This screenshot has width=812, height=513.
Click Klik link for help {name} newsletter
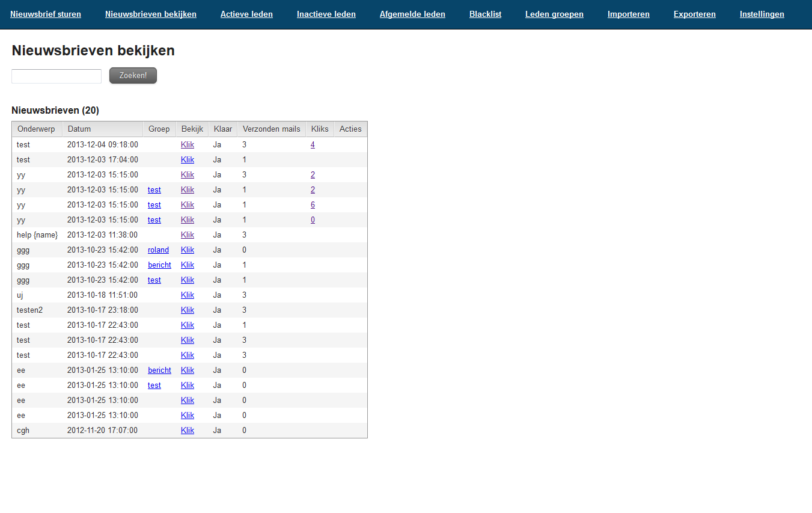click(188, 235)
